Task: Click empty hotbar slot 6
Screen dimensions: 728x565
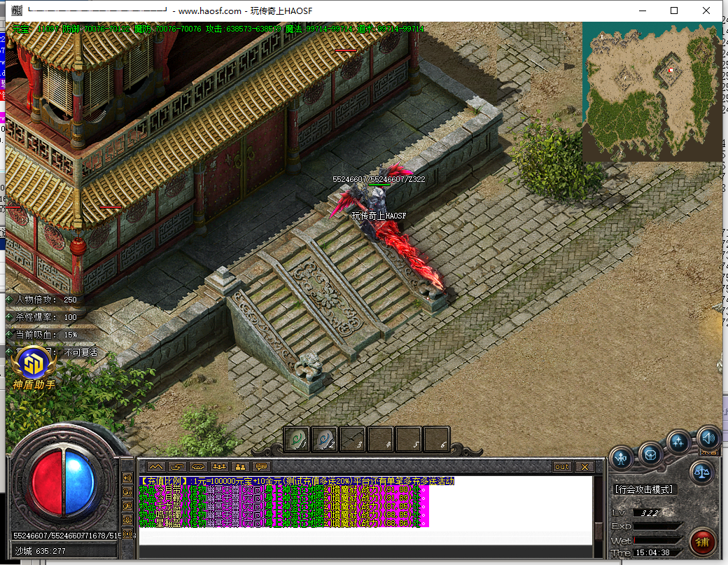Action: (x=436, y=439)
